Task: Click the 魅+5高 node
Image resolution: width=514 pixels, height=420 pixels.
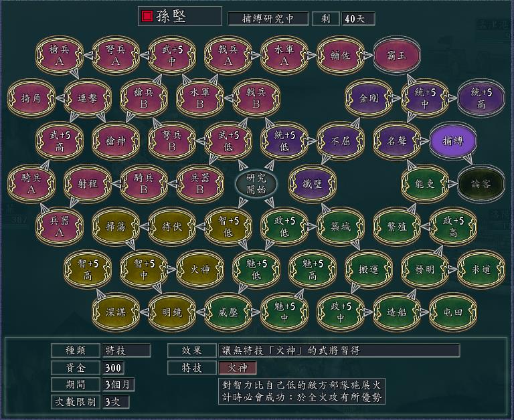Action: tap(313, 269)
